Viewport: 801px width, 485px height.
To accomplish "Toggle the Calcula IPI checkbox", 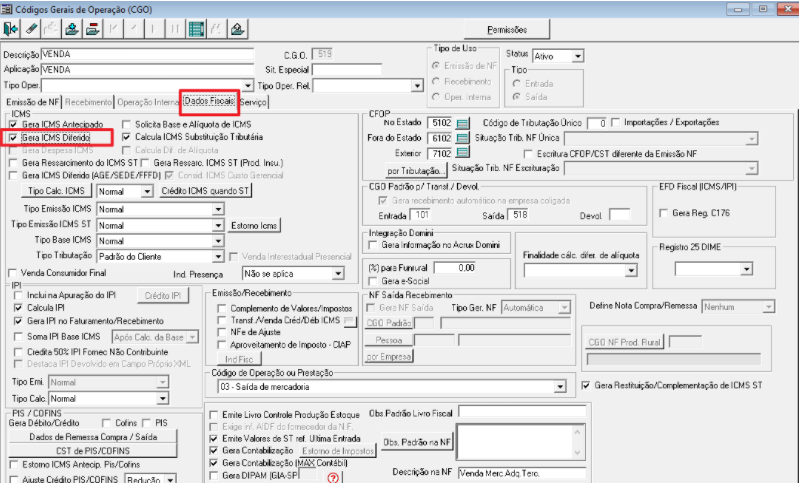I will coord(18,308).
